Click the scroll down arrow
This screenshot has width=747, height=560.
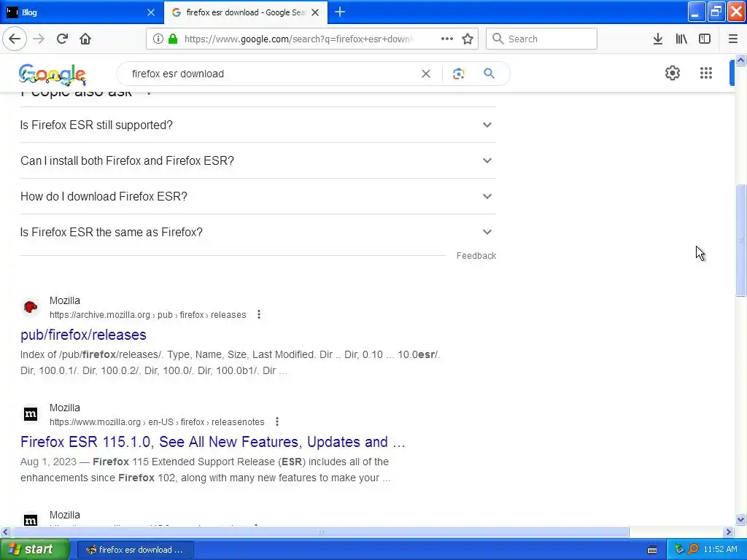pos(740,519)
